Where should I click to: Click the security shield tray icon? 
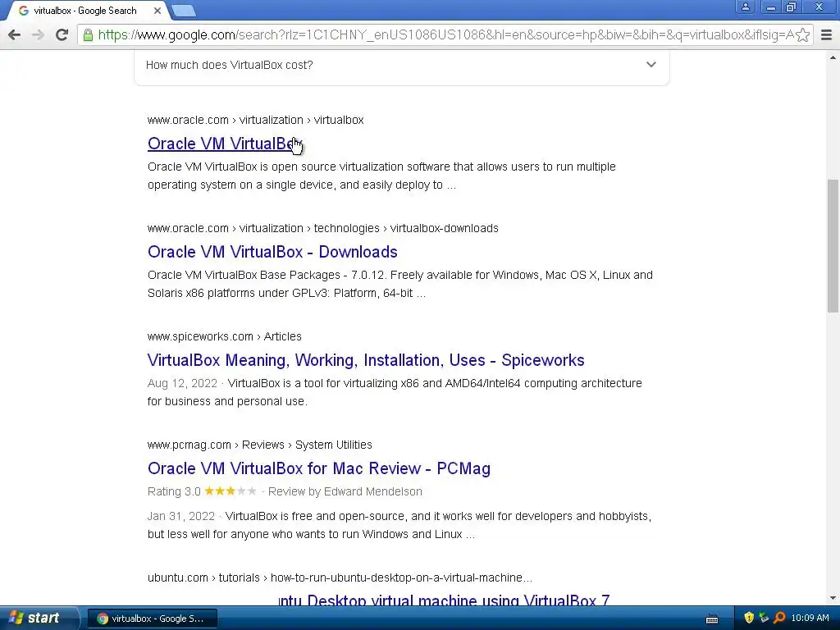pos(749,618)
